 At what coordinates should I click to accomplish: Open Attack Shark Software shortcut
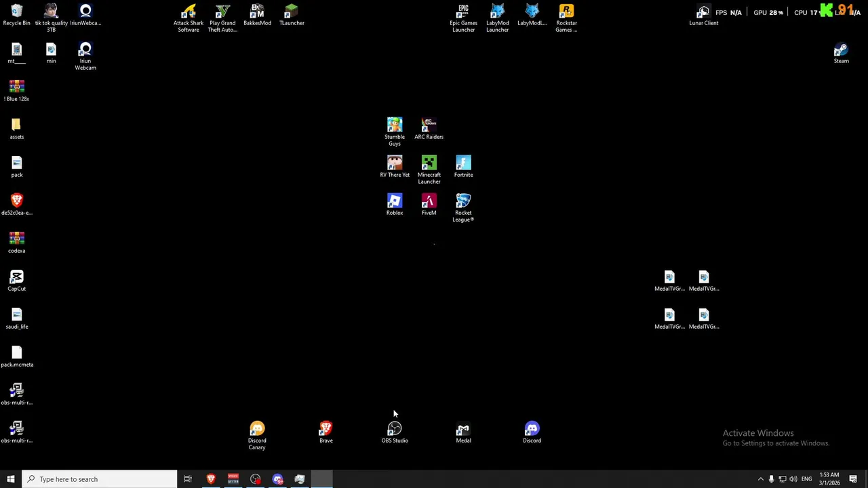click(189, 18)
